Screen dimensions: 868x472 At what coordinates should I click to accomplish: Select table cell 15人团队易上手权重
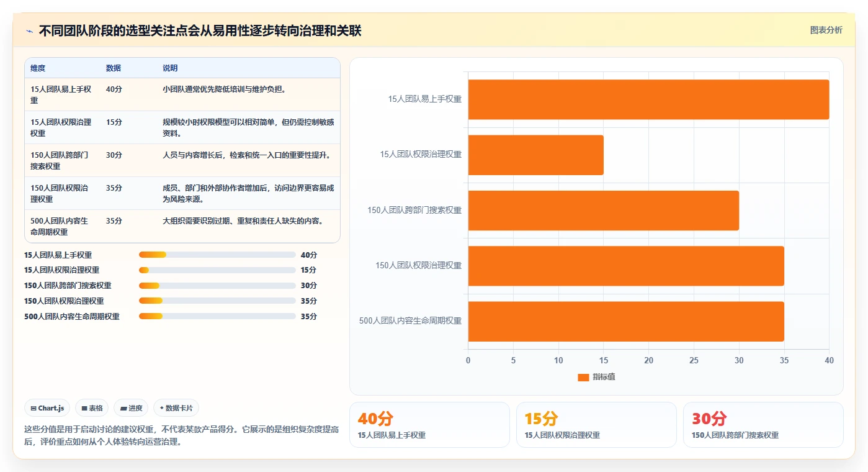pos(61,94)
